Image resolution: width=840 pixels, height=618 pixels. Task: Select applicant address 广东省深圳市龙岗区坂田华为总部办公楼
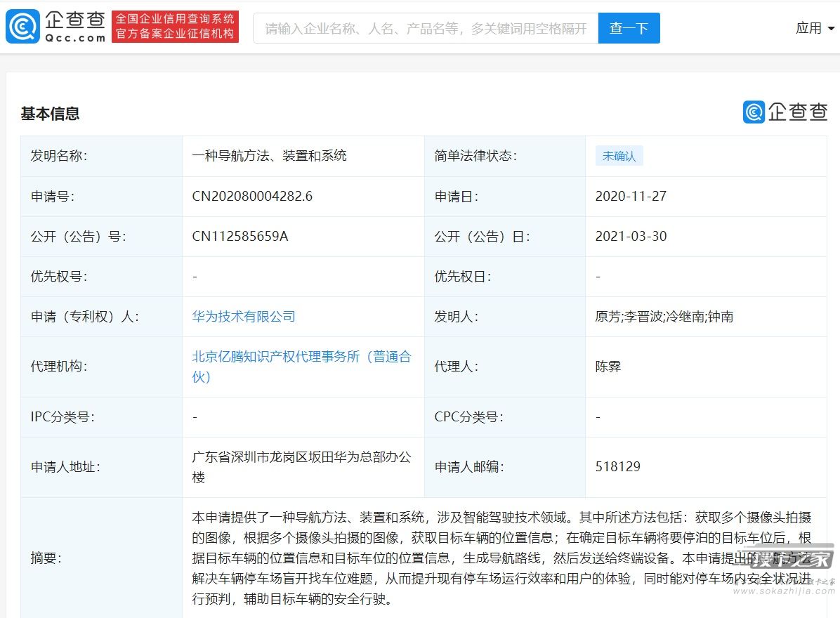tap(301, 467)
